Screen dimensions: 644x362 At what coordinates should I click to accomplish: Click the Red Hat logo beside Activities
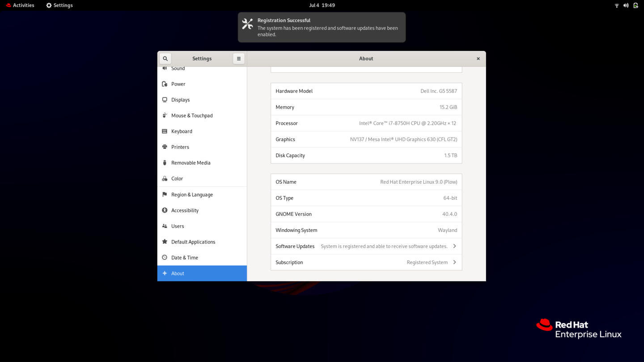[8, 5]
